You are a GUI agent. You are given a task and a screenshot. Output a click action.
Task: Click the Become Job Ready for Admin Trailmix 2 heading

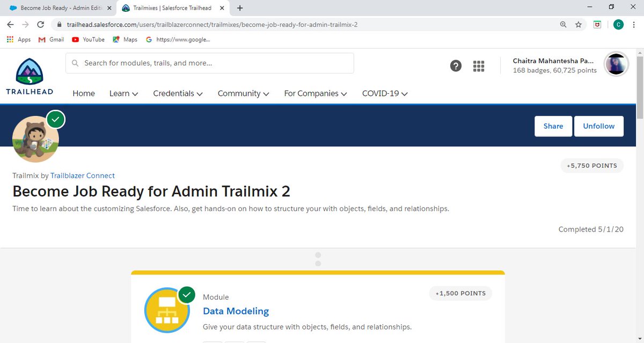[x=151, y=191]
